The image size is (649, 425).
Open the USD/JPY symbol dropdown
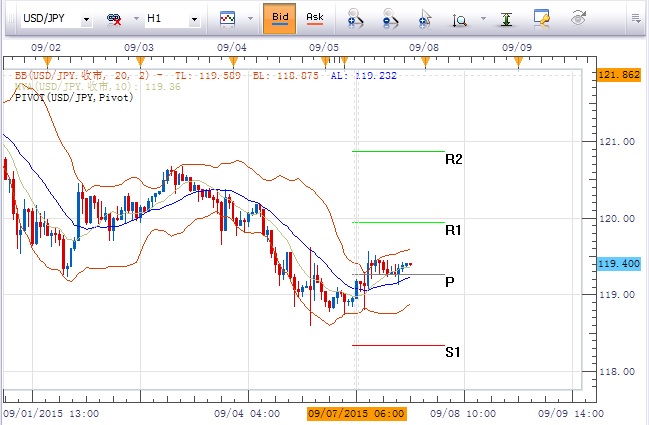pos(87,19)
